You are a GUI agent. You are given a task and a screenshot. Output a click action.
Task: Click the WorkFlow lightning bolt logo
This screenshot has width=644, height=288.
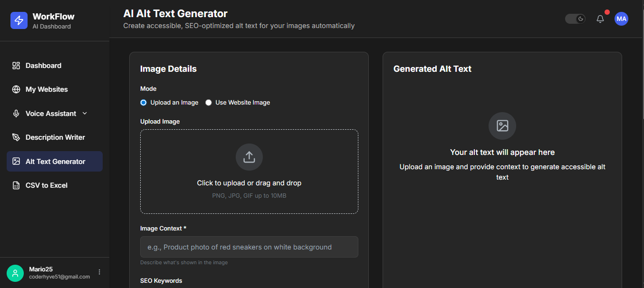pos(19,20)
